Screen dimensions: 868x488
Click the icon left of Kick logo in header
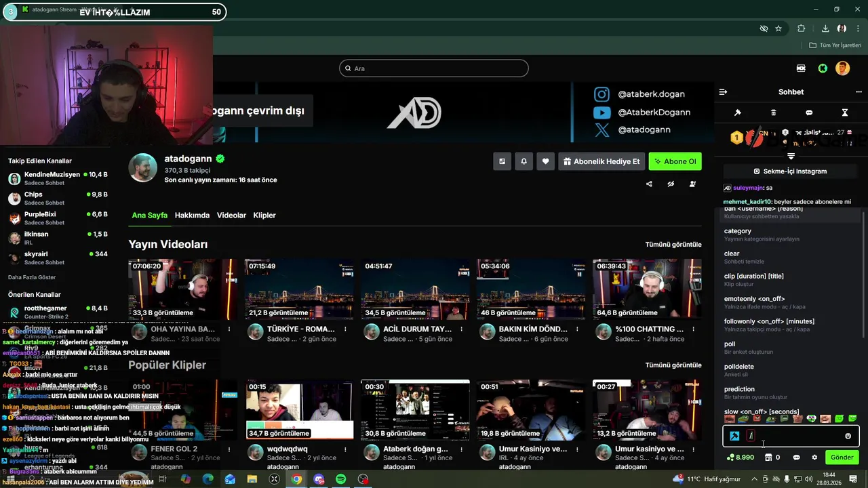point(801,68)
